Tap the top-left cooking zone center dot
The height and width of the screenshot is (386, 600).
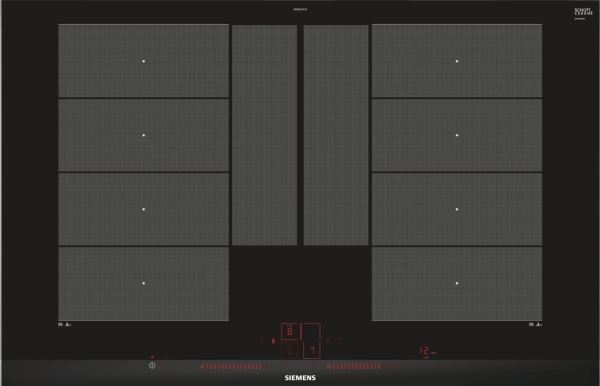pyautogui.click(x=143, y=61)
